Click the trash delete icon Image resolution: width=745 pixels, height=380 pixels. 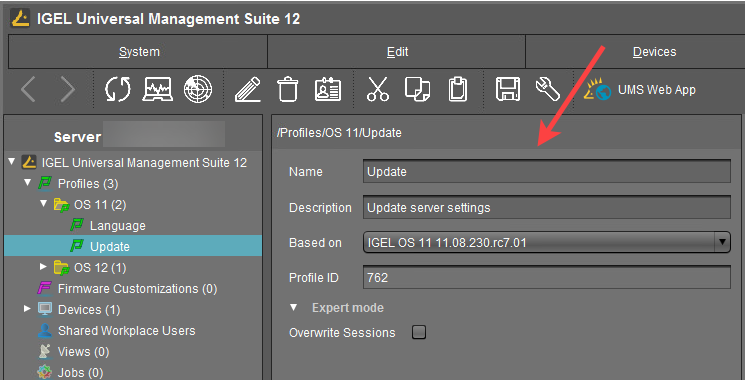click(288, 89)
